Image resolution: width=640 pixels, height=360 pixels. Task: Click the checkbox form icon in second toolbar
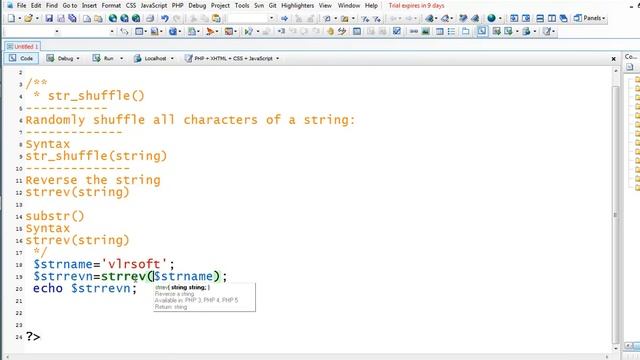(x=396, y=31)
